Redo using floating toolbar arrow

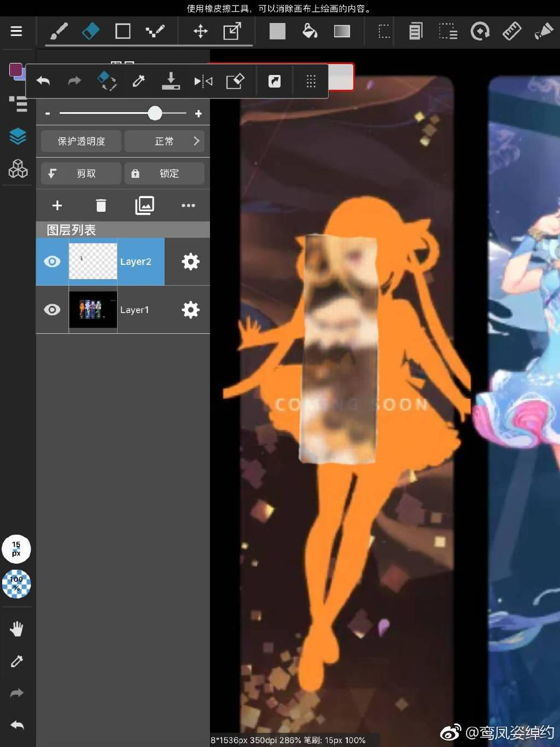[x=74, y=82]
